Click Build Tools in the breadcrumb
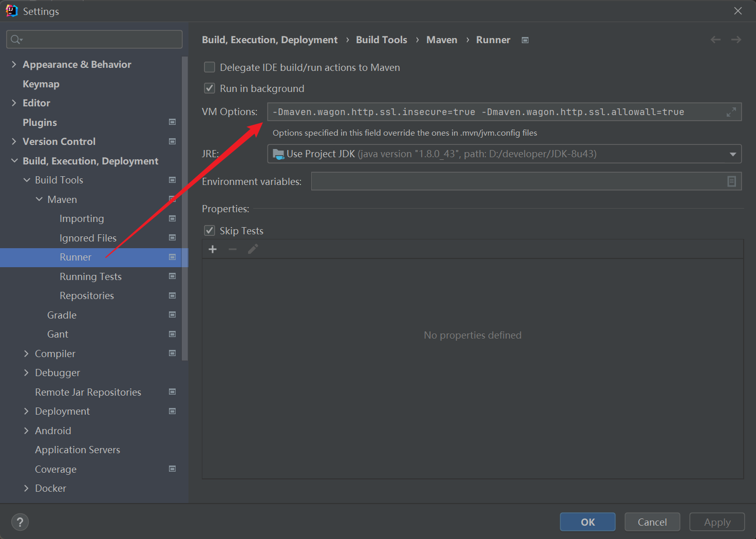 point(382,40)
